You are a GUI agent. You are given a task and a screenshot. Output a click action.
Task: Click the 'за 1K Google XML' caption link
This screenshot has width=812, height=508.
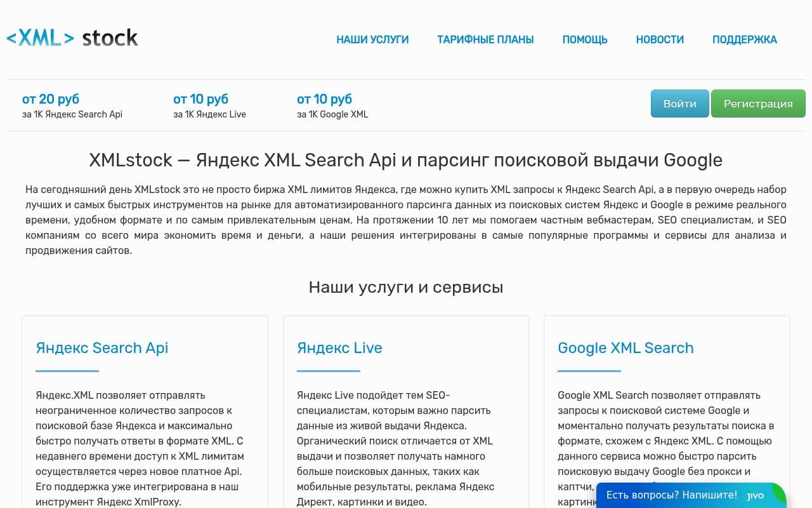pos(332,114)
